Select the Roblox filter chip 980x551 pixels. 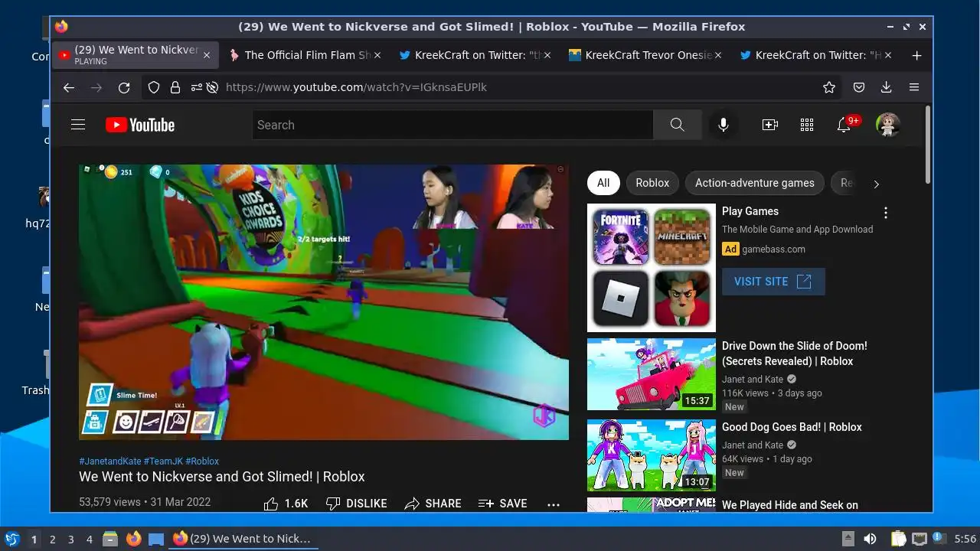click(652, 183)
